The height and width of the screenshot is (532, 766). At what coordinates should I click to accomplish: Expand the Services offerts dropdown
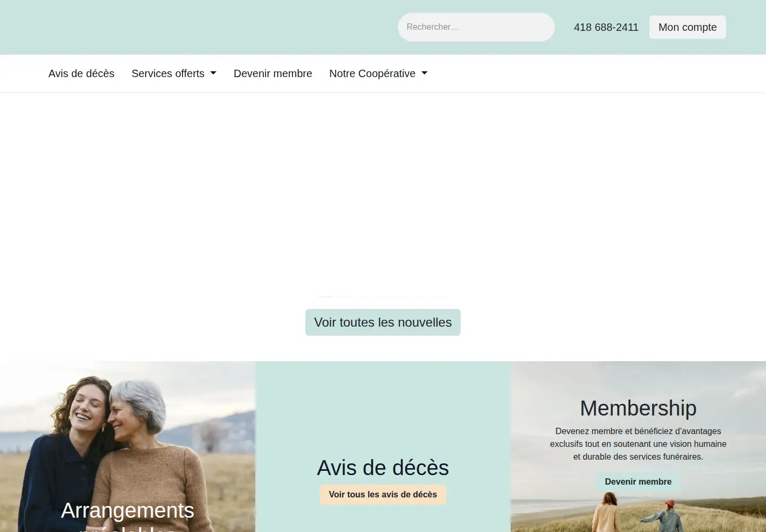[174, 73]
